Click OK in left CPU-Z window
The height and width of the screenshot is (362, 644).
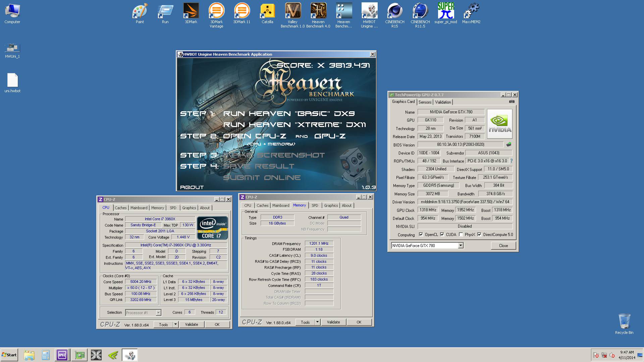(x=217, y=324)
